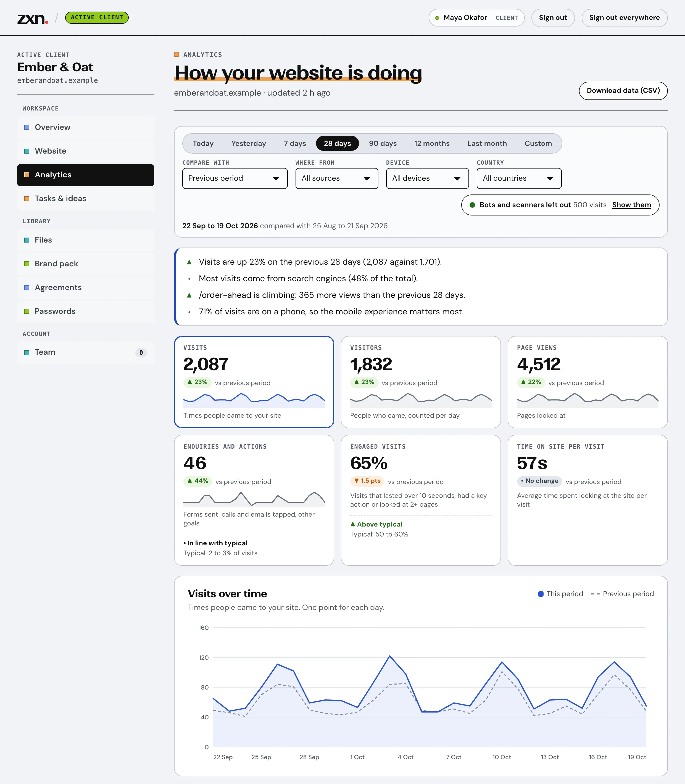This screenshot has height=784, width=685.
Task: Open Passwords in the library
Action: pos(86,311)
